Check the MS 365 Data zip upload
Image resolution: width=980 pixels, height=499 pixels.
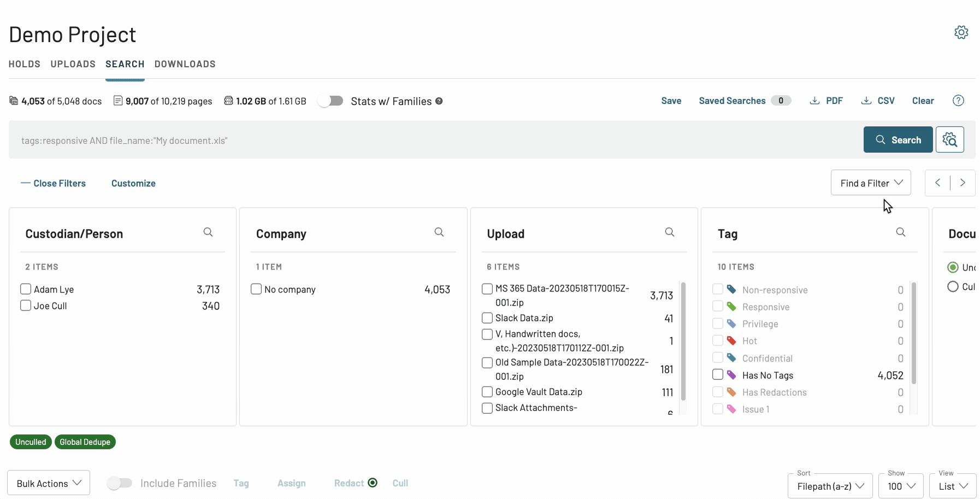(x=487, y=289)
